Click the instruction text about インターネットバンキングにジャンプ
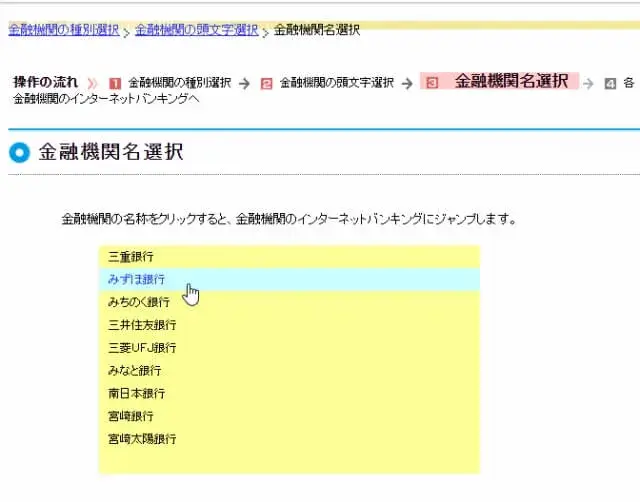 coord(289,219)
